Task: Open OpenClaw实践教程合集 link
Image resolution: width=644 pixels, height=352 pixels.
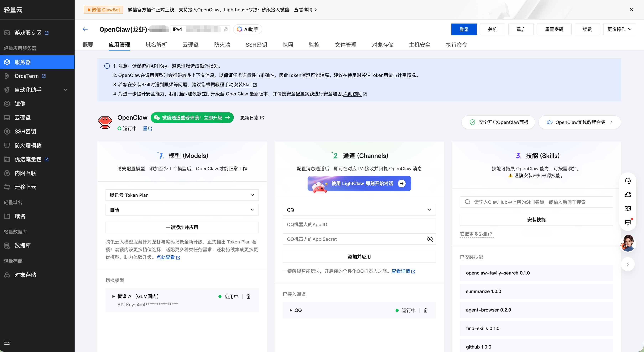Action: [579, 122]
